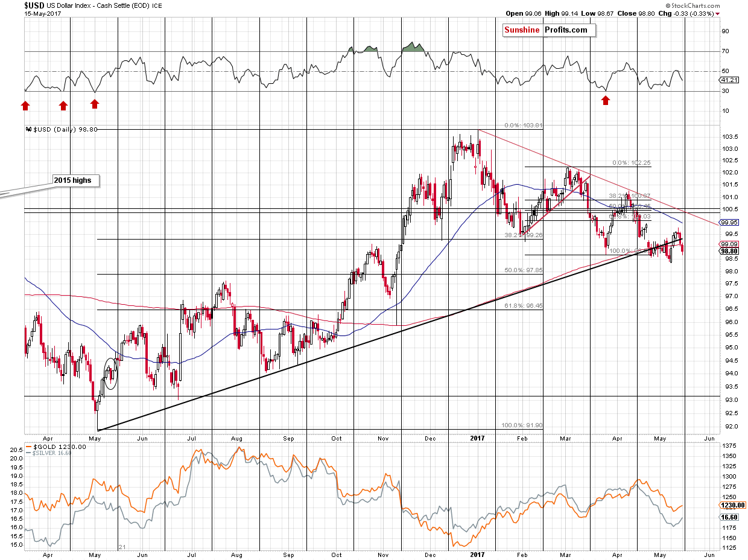Click the Fibonacci label "38.2%: 99.26"
Viewport: 748px width, 560px height.
(524, 235)
